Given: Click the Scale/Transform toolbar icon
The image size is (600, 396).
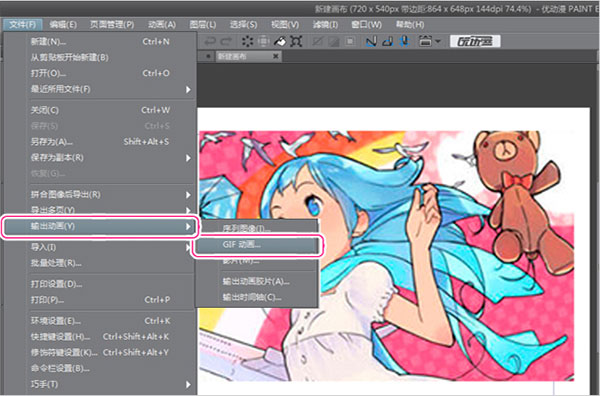Looking at the screenshot, I should (x=296, y=41).
